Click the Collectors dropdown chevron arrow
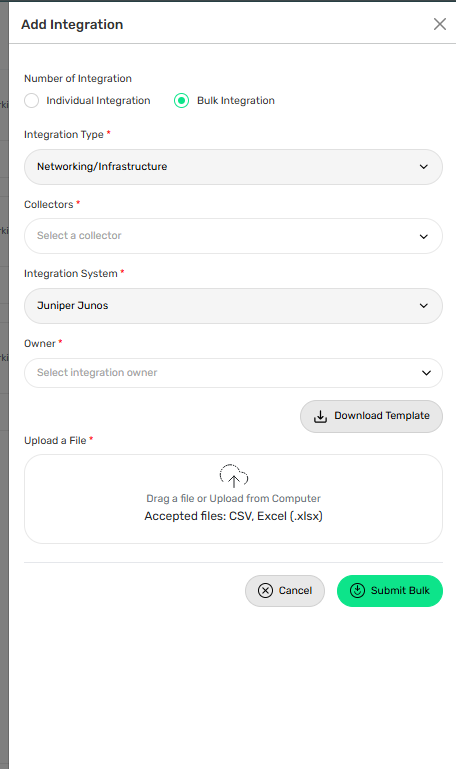Screen dimensions: 456x769 (x=424, y=236)
